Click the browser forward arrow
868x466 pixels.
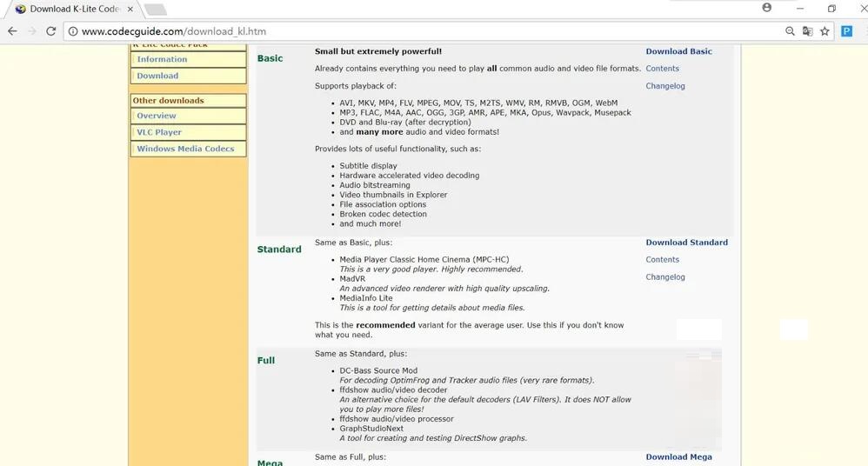click(31, 31)
